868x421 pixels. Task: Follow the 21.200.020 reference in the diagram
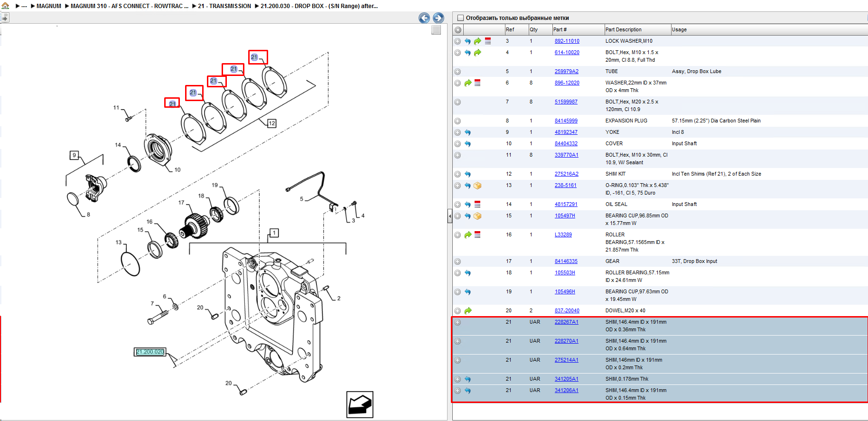[150, 352]
